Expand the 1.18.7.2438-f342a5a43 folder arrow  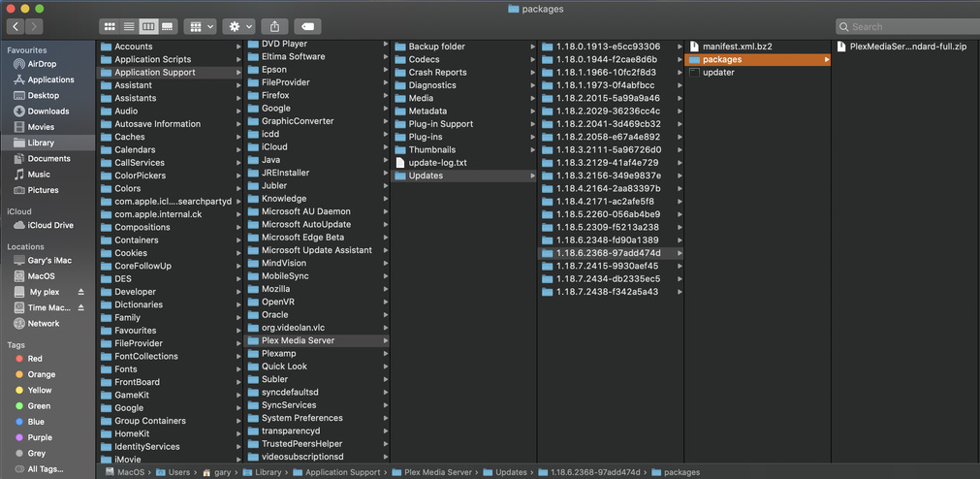click(x=680, y=292)
